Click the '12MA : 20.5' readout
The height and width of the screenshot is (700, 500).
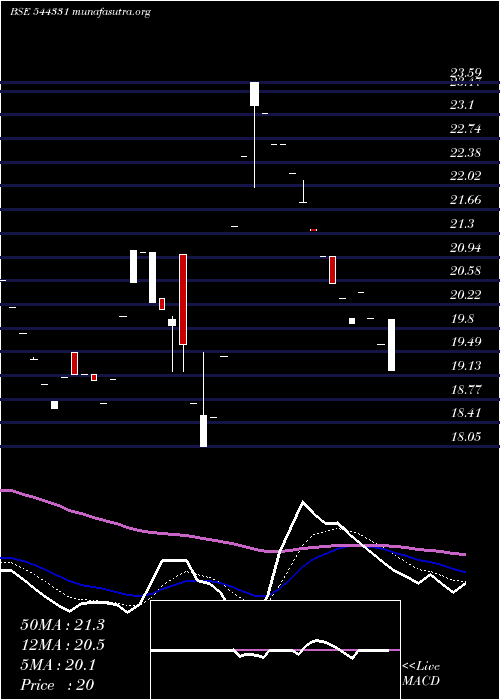(62, 645)
